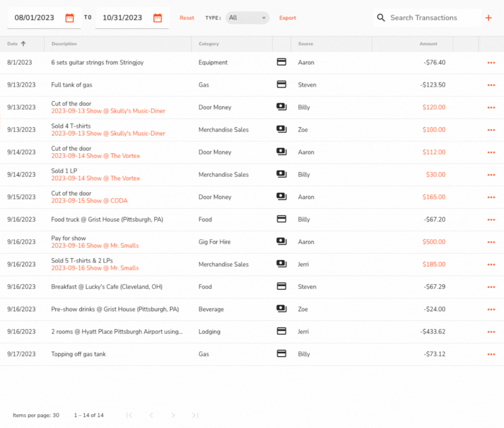Click the credit card icon on the Breakfast row
This screenshot has height=428, width=504.
[x=281, y=286]
